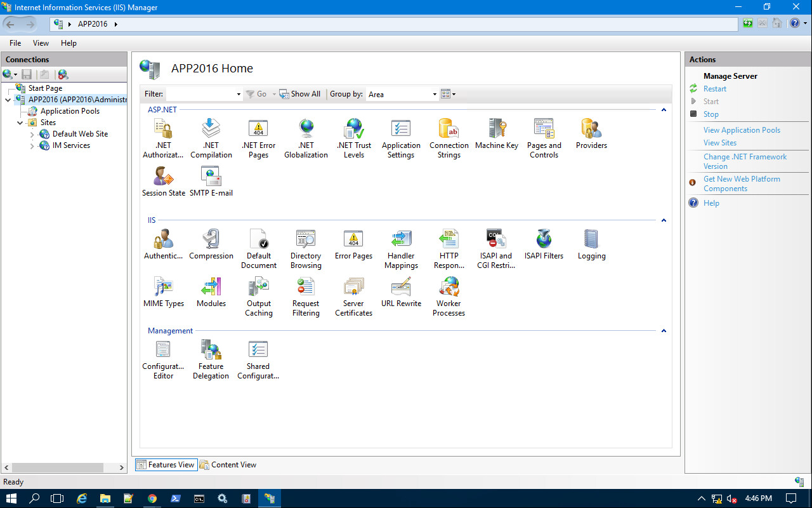Image resolution: width=812 pixels, height=508 pixels.
Task: Collapse the IIS features group
Action: point(664,220)
